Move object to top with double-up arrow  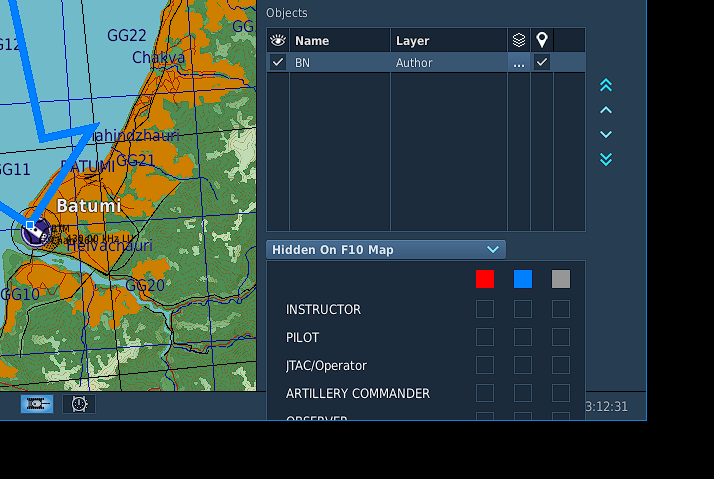tap(606, 85)
